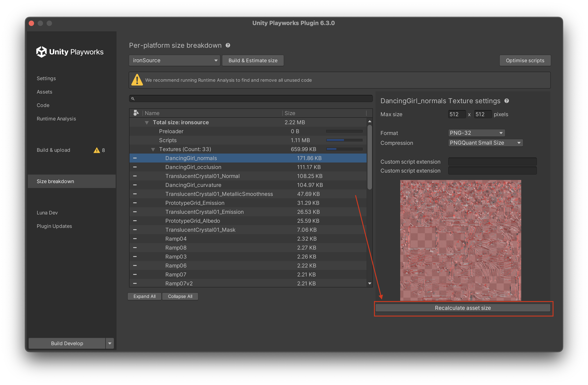This screenshot has height=385, width=588.
Task: Open the PNG-32 Format dropdown
Action: 476,133
